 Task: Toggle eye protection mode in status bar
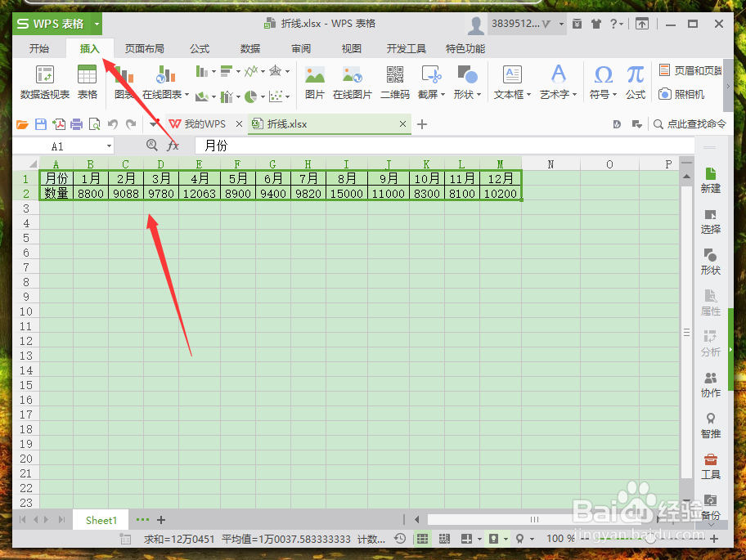[494, 539]
